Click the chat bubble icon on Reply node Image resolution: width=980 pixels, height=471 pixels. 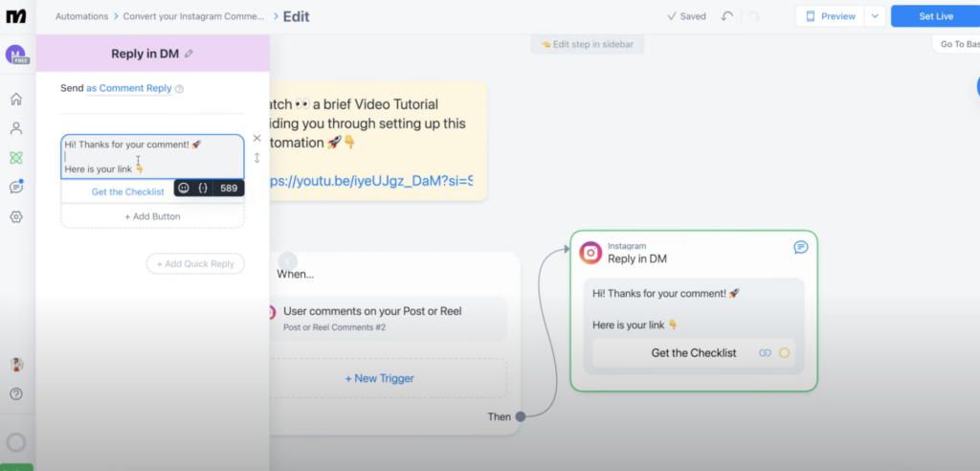(x=801, y=247)
